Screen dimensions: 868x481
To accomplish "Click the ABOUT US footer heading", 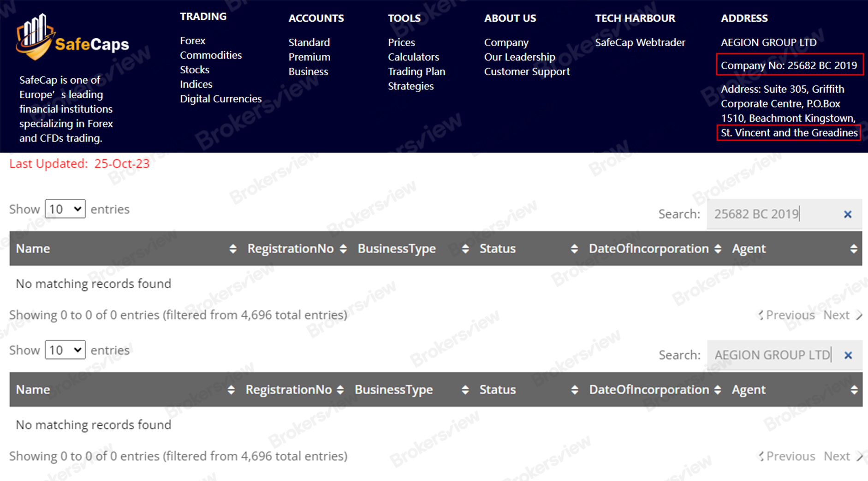I will point(510,18).
